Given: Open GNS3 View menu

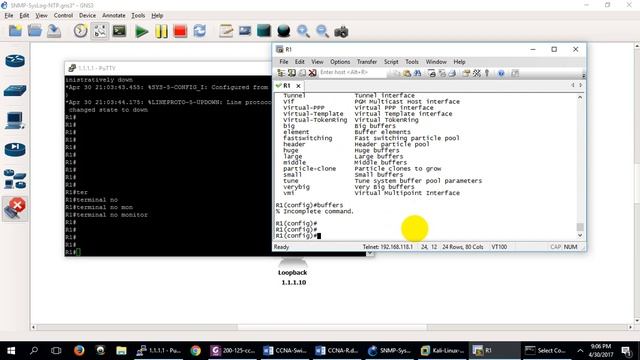Looking at the screenshot, I should (41, 16).
